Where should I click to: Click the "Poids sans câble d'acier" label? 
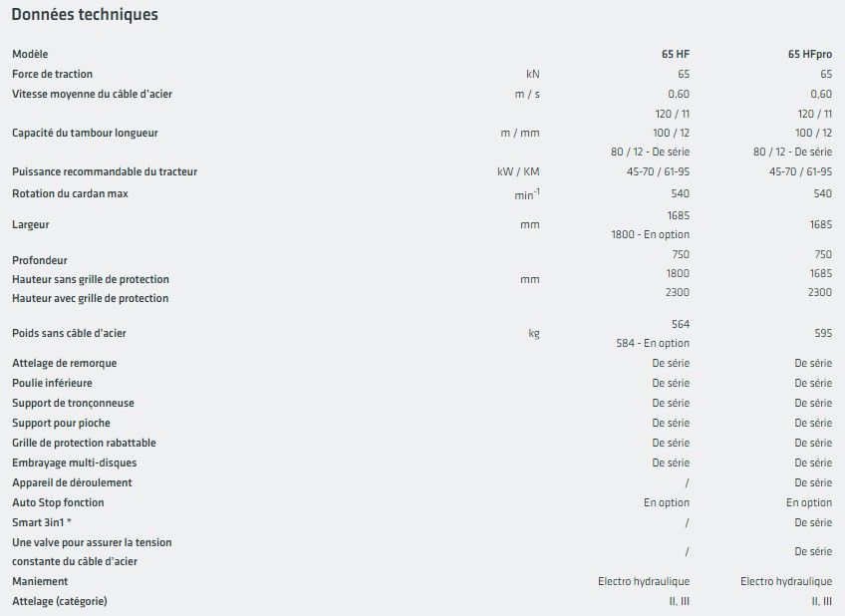pyautogui.click(x=70, y=333)
